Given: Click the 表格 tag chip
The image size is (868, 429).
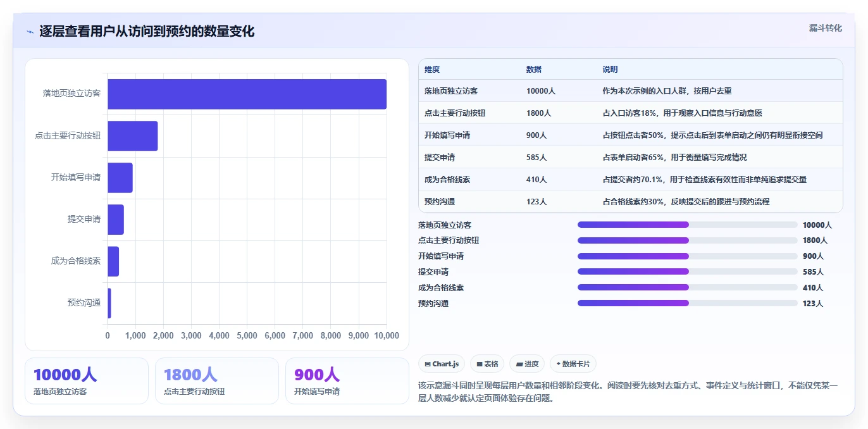Looking at the screenshot, I should [487, 364].
